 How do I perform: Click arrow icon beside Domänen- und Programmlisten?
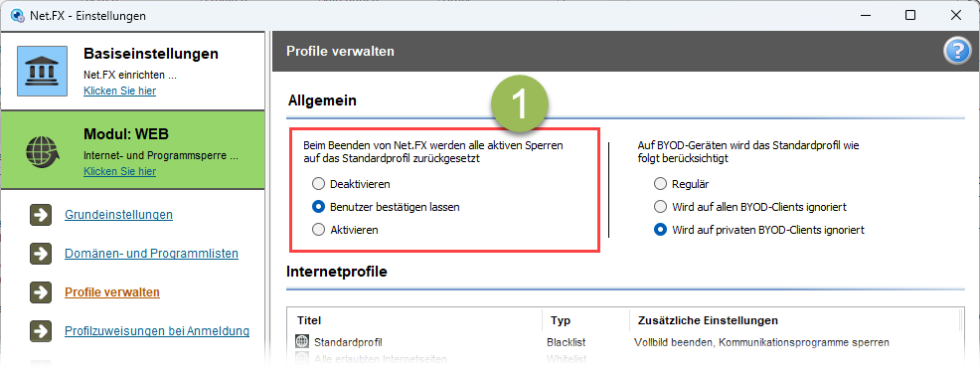tap(41, 254)
